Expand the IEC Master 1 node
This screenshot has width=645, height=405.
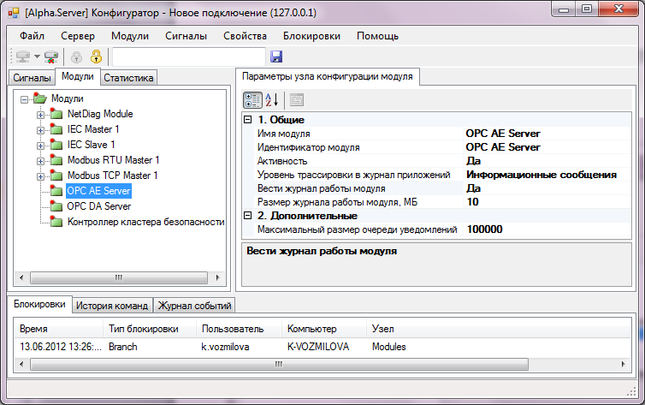(x=40, y=130)
